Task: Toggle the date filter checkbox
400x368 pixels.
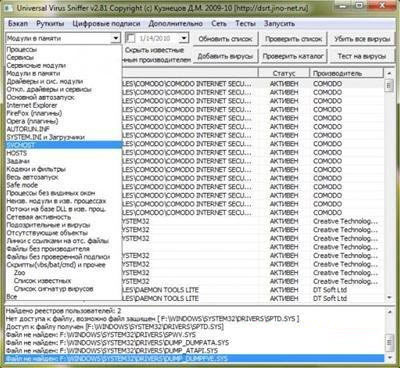Action: [x=131, y=38]
